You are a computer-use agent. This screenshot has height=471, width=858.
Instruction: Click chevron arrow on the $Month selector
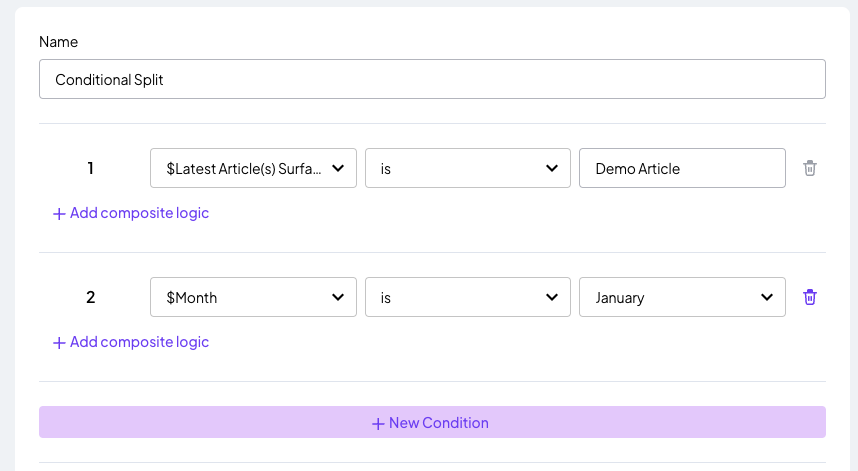click(338, 297)
